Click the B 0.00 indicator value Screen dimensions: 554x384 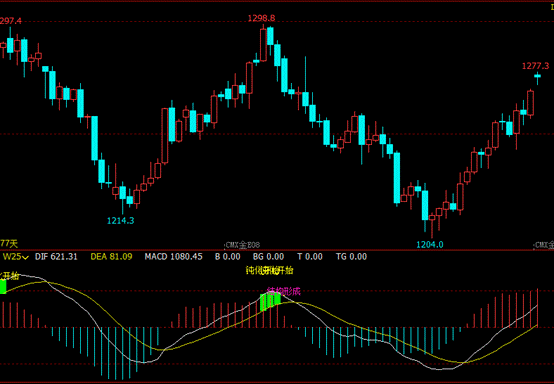click(228, 257)
